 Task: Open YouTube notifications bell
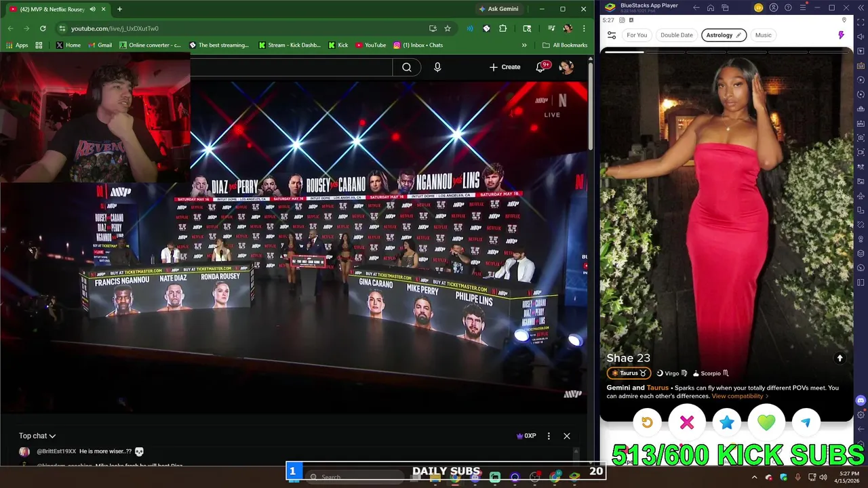click(541, 67)
